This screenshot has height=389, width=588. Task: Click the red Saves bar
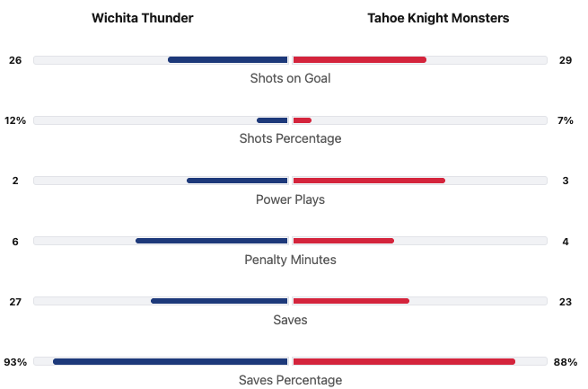point(351,301)
